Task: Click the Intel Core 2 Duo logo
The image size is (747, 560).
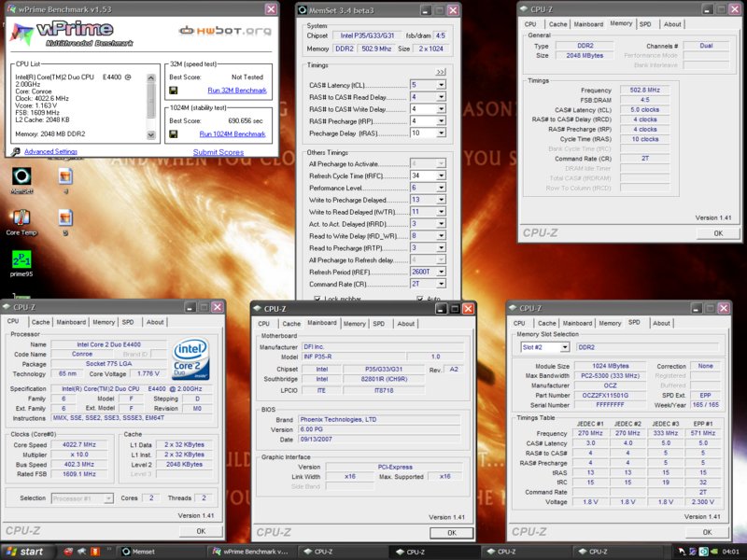Action: pyautogui.click(x=190, y=358)
